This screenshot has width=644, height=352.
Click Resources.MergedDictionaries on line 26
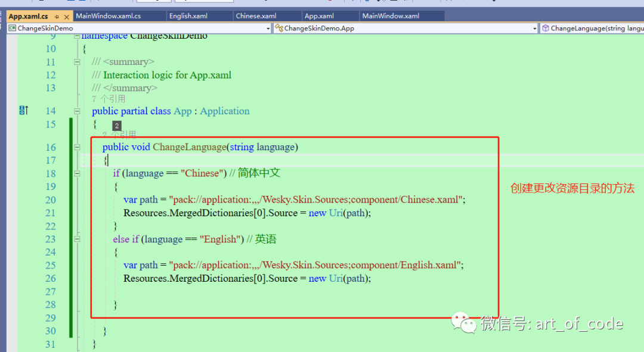188,279
